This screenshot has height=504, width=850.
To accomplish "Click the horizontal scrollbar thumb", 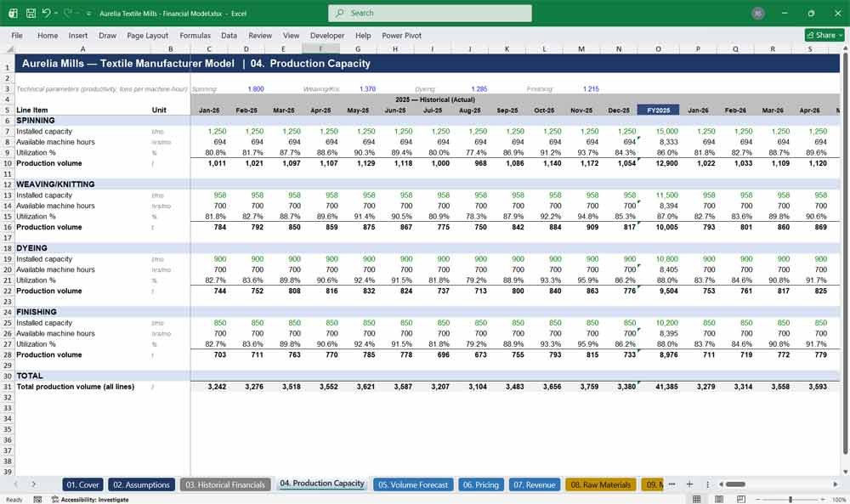I will pos(735,484).
